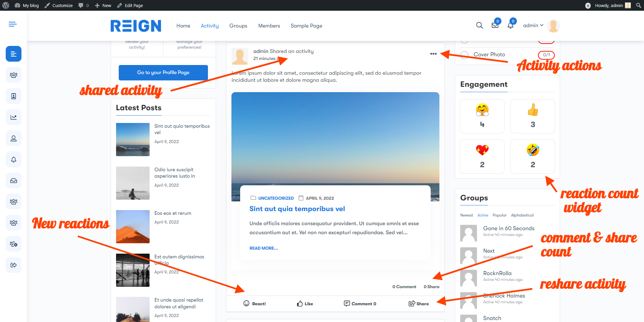The width and height of the screenshot is (644, 322).
Task: Open latest post Eos eos et rerum
Action: [173, 213]
